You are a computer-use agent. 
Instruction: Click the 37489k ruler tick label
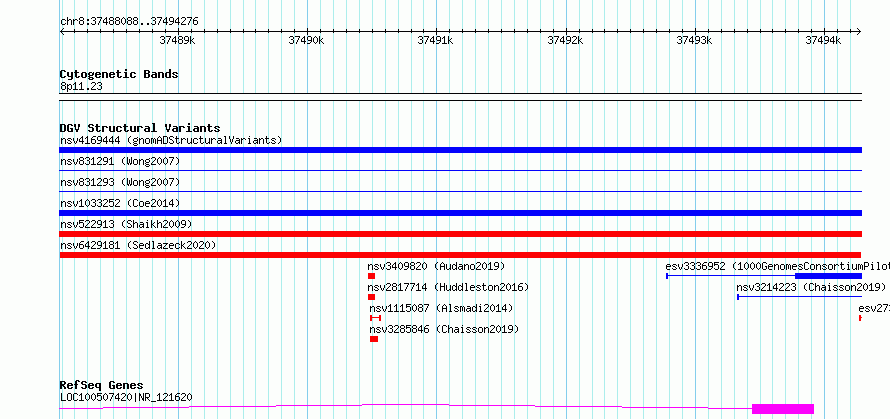(177, 40)
